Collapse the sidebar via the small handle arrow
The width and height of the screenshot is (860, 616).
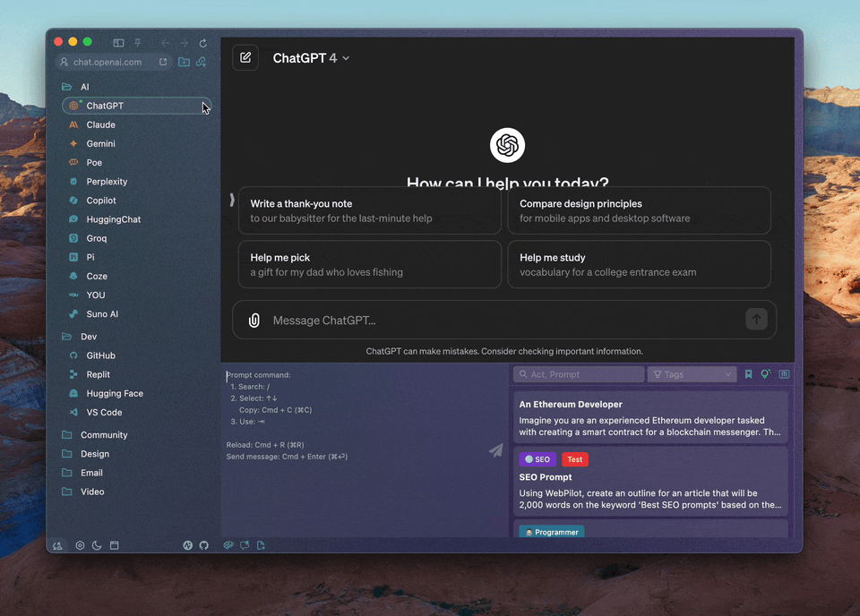click(x=232, y=200)
